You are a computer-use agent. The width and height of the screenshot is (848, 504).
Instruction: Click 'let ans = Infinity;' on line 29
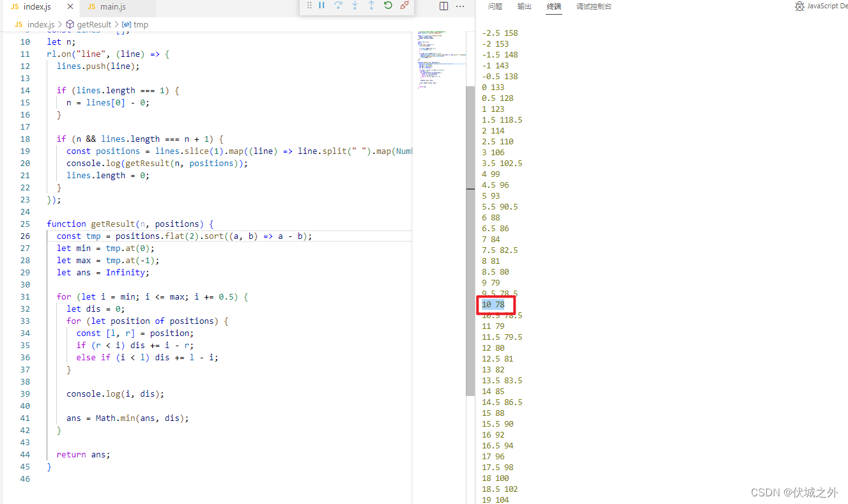point(103,272)
